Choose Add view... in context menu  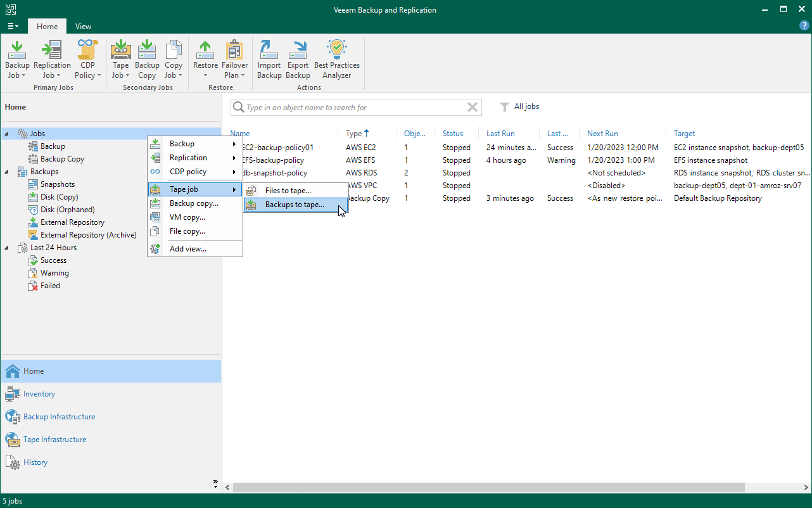point(195,249)
